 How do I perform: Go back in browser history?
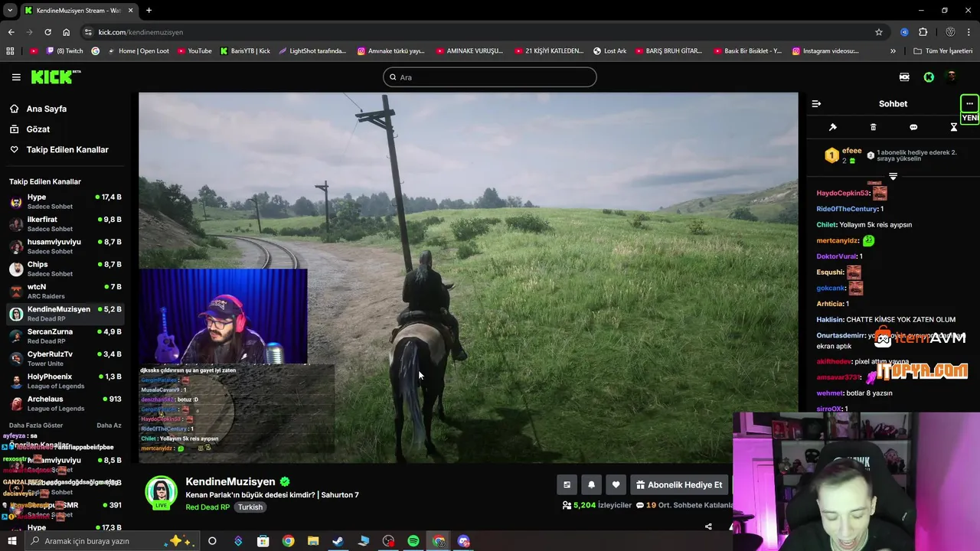coord(11,32)
